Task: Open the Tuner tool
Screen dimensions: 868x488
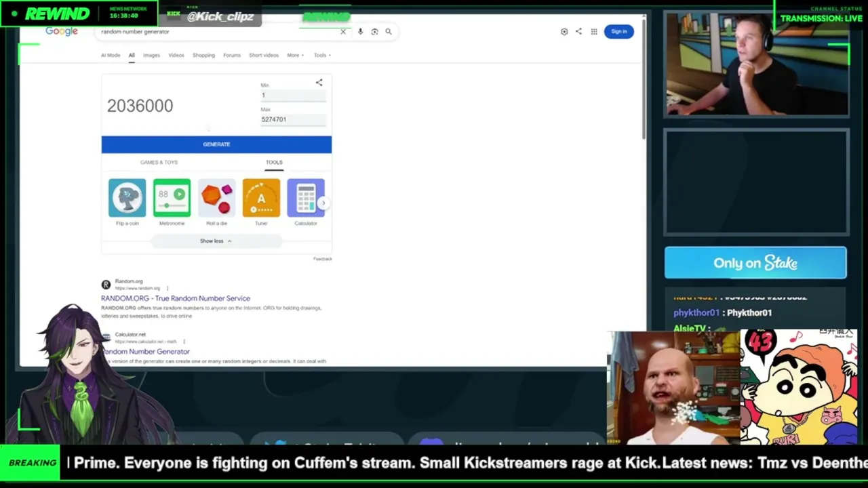Action: tap(261, 202)
